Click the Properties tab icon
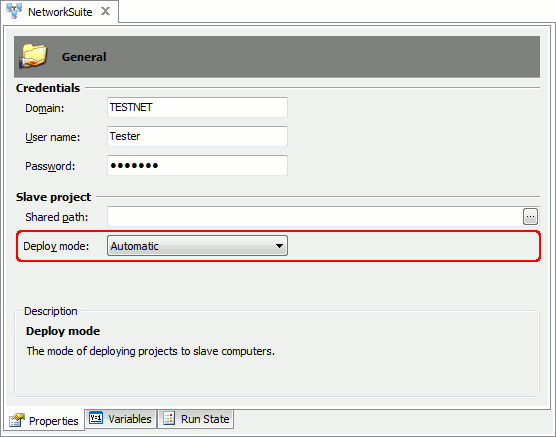Screen dimensions: 556x437 [x=17, y=420]
